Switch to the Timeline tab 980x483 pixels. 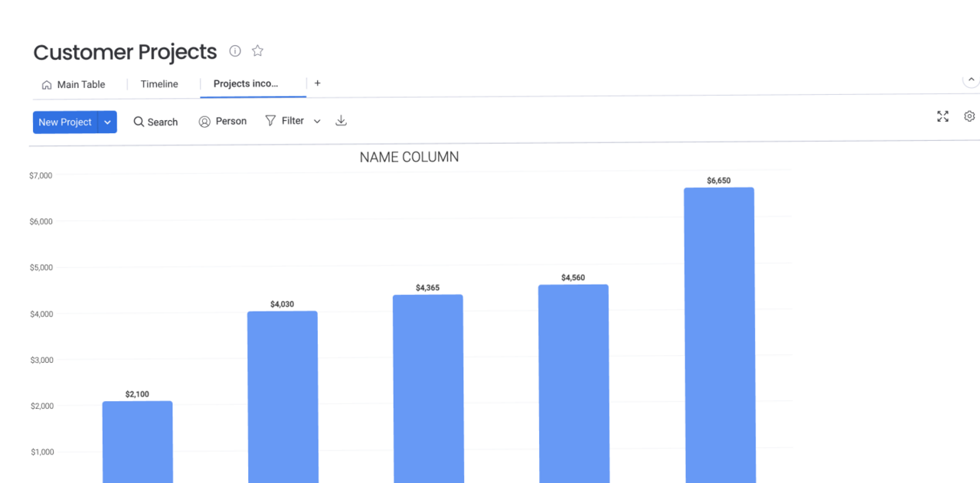tap(159, 84)
